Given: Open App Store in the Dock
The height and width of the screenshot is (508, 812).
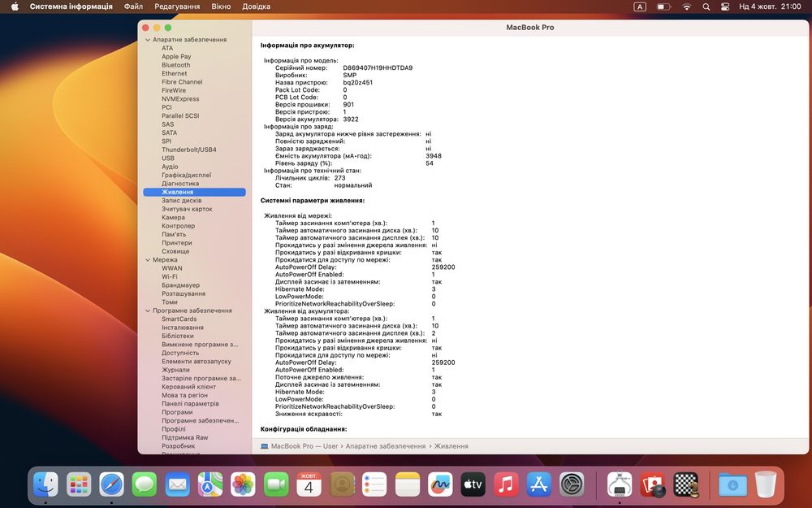Looking at the screenshot, I should (539, 484).
